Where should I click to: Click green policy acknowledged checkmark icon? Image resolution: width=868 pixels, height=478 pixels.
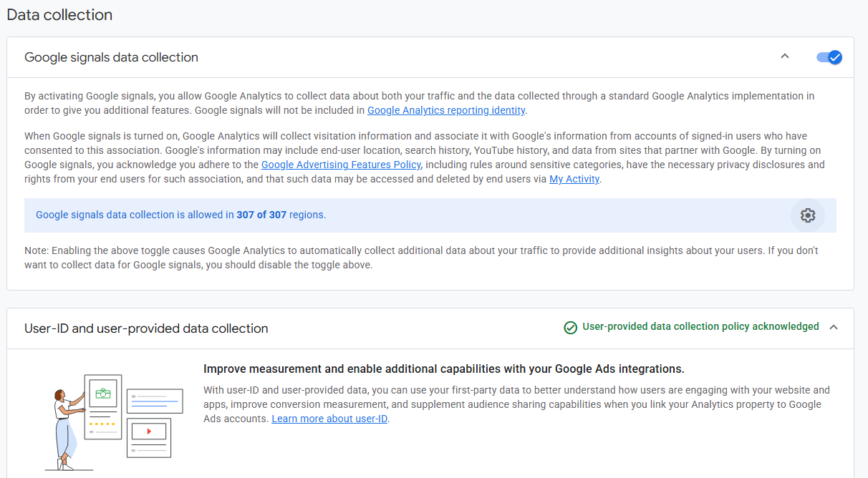point(570,327)
